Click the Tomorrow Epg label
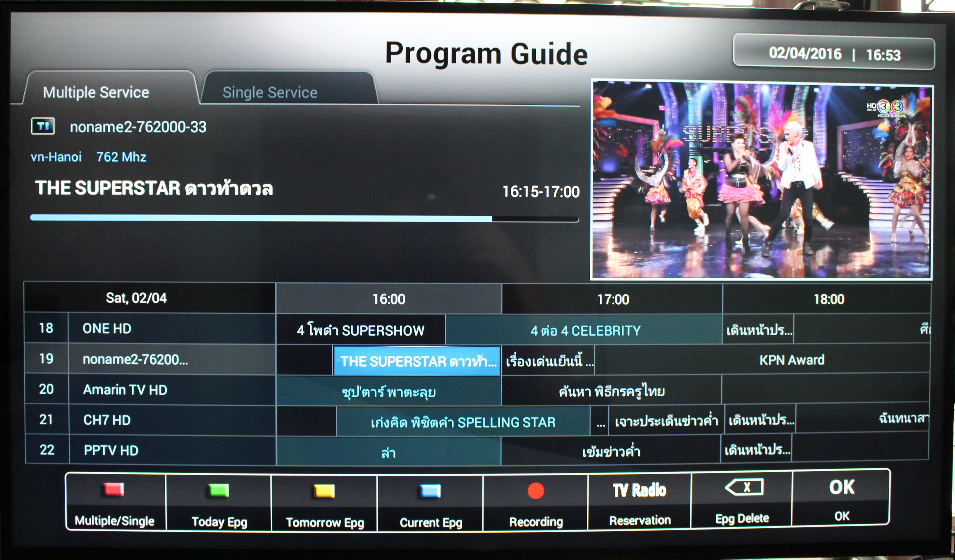The image size is (955, 560). pos(325,523)
